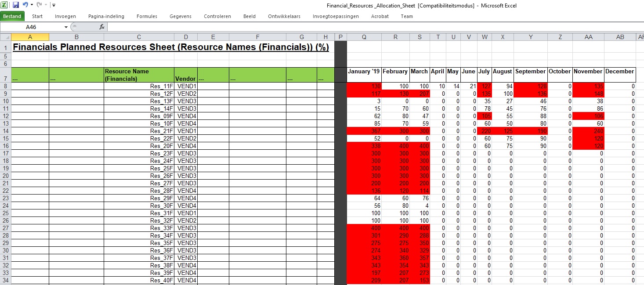Click the red 367 cell for January
This screenshot has width=644, height=285.
(364, 131)
